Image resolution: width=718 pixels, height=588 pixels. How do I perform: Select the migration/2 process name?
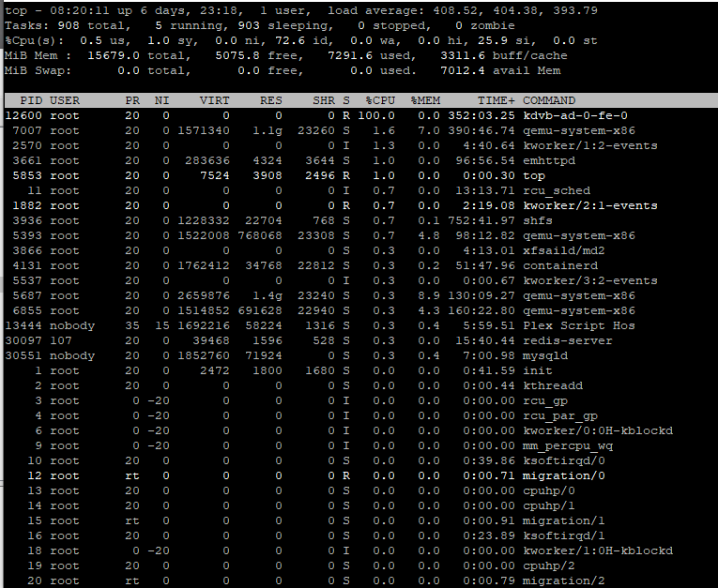[564, 581]
